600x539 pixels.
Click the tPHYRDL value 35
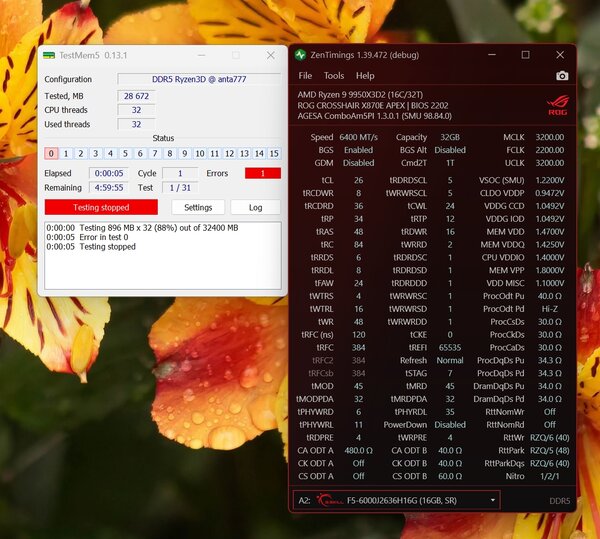pos(450,412)
